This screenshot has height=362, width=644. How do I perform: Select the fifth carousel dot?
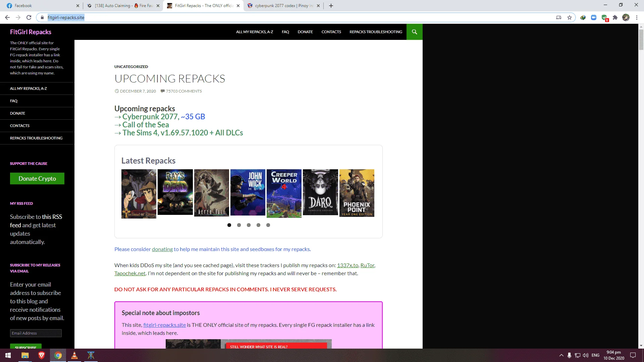coord(268,225)
